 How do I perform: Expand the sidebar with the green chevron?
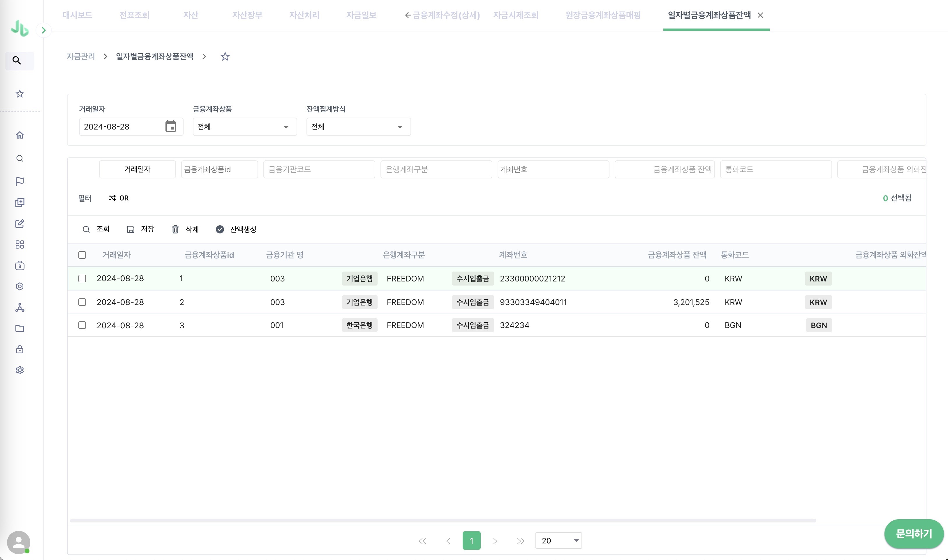click(44, 30)
